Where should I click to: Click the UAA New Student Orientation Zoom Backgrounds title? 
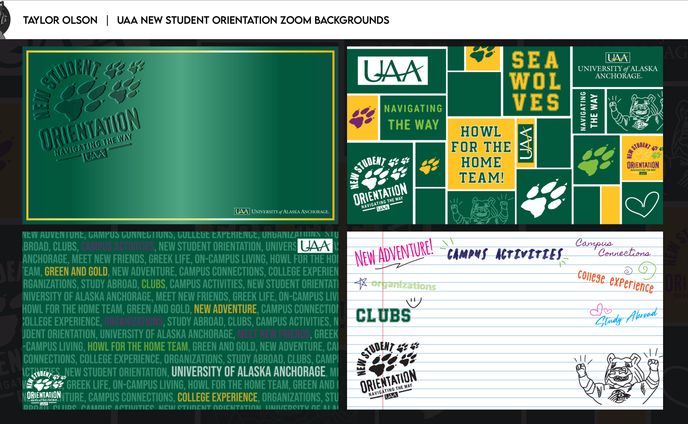pyautogui.click(x=253, y=20)
